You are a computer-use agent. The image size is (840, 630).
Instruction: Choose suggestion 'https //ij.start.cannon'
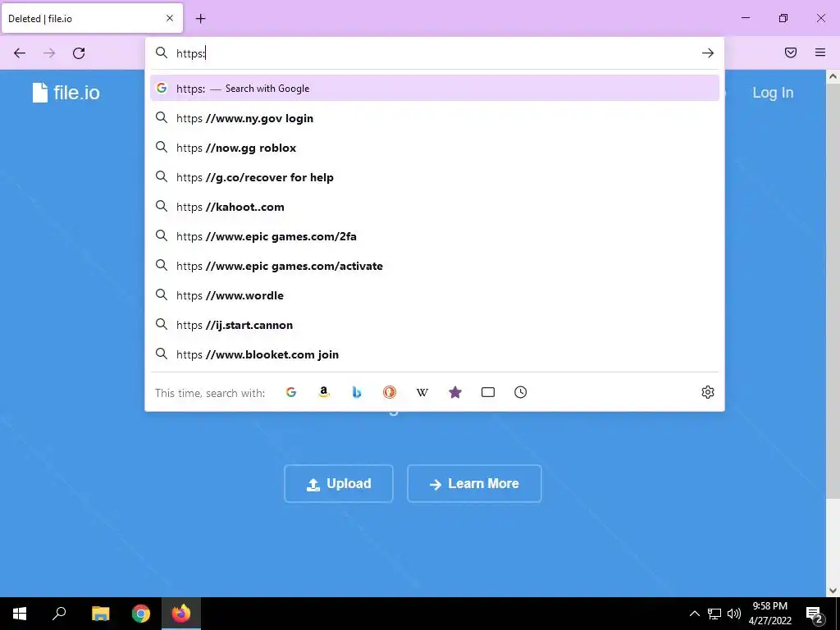(435, 325)
